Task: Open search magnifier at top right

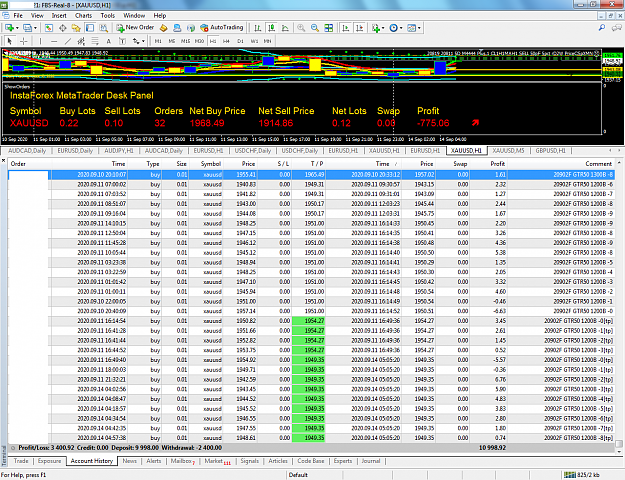Action: tap(602, 28)
